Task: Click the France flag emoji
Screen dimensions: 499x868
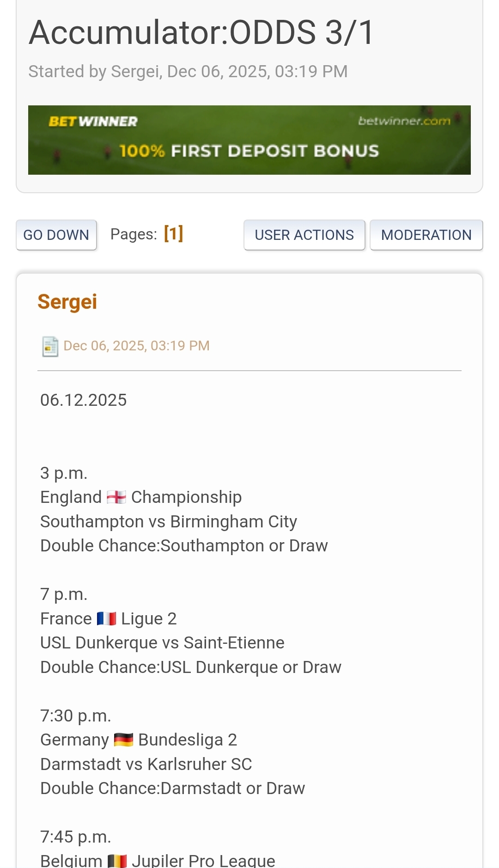Action: 106,618
